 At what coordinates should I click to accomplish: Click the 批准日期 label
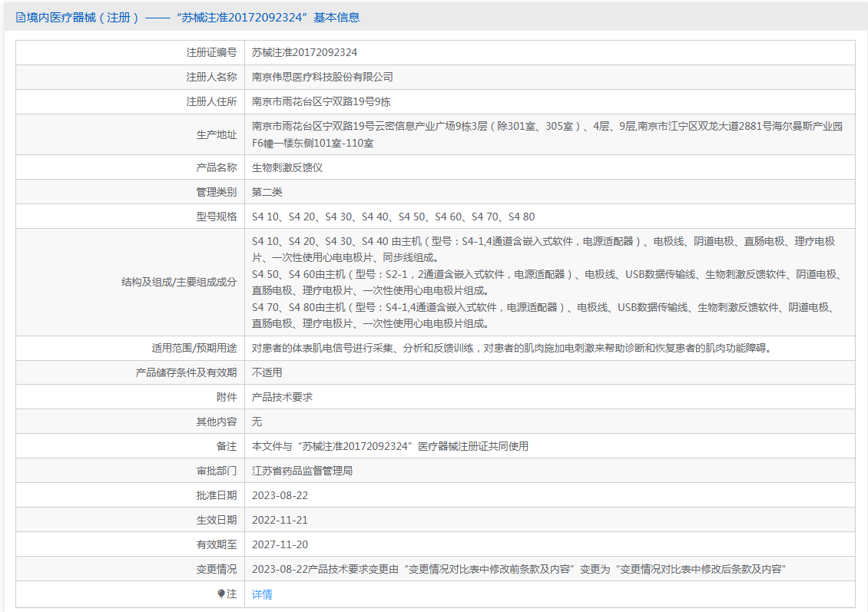217,496
